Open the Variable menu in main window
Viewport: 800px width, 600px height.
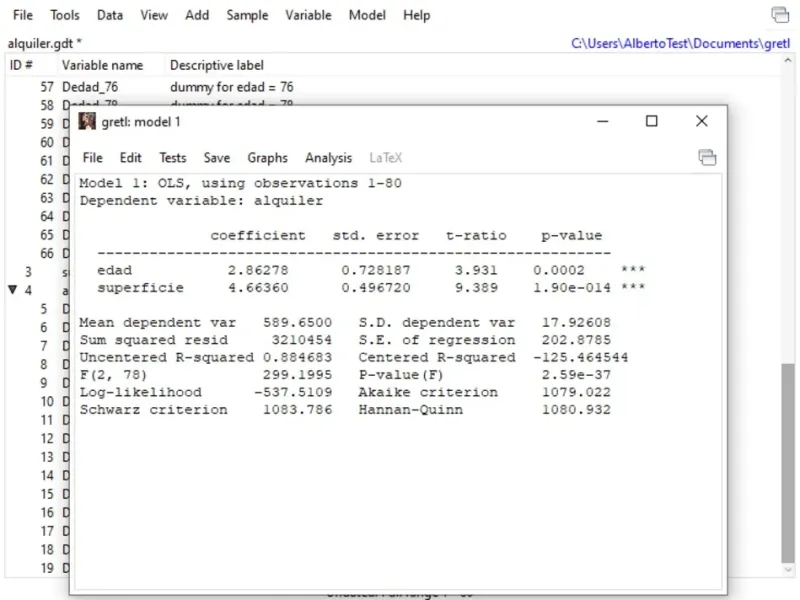(308, 15)
